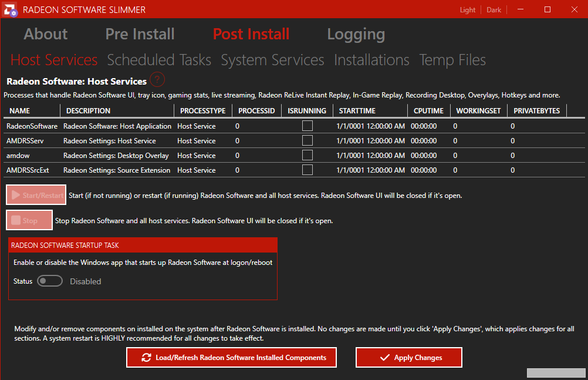Toggle IsRunning checkbox for amdow row
Screen dimensions: 588x380
click(307, 155)
